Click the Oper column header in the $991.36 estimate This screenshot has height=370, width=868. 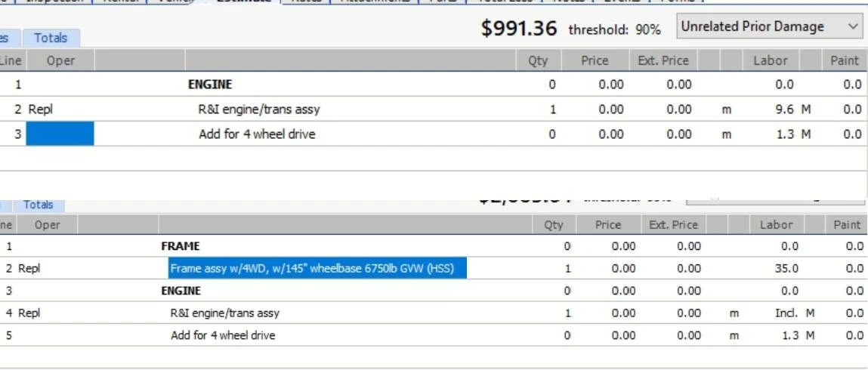(x=60, y=61)
